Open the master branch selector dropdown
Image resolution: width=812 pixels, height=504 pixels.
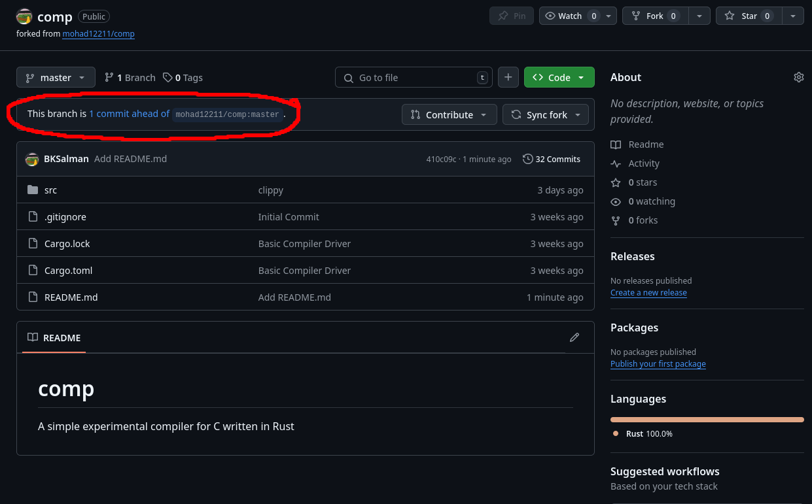(x=56, y=77)
